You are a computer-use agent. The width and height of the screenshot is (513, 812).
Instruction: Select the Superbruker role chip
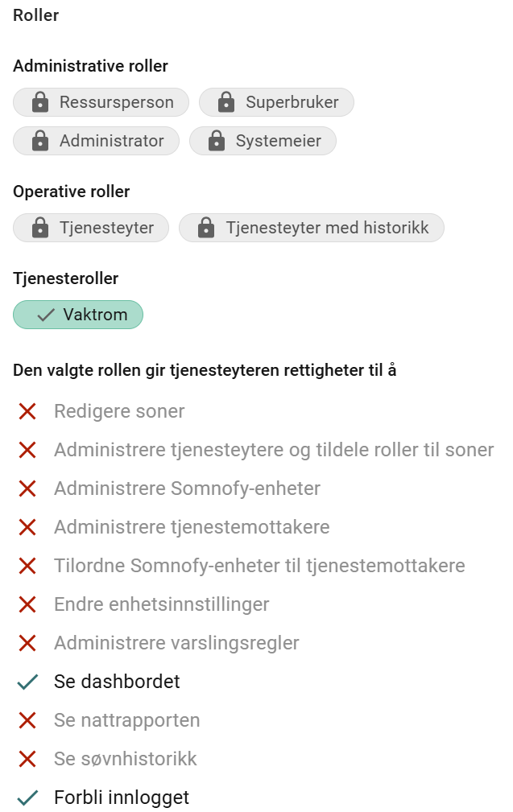click(x=277, y=102)
